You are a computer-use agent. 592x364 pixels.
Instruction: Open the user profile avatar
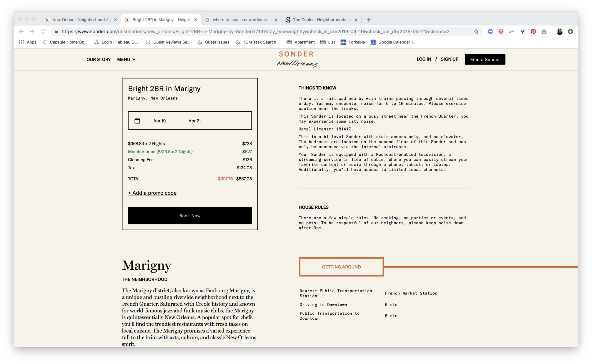(x=560, y=31)
